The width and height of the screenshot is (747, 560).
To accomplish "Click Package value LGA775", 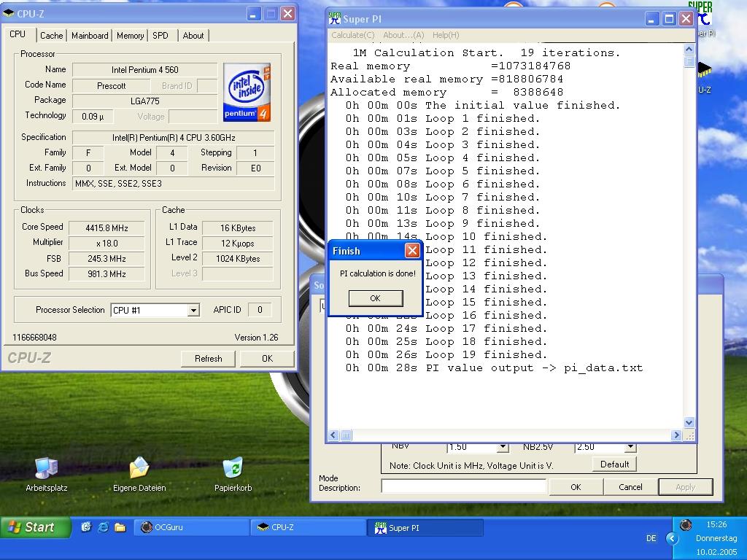I will pyautogui.click(x=145, y=101).
